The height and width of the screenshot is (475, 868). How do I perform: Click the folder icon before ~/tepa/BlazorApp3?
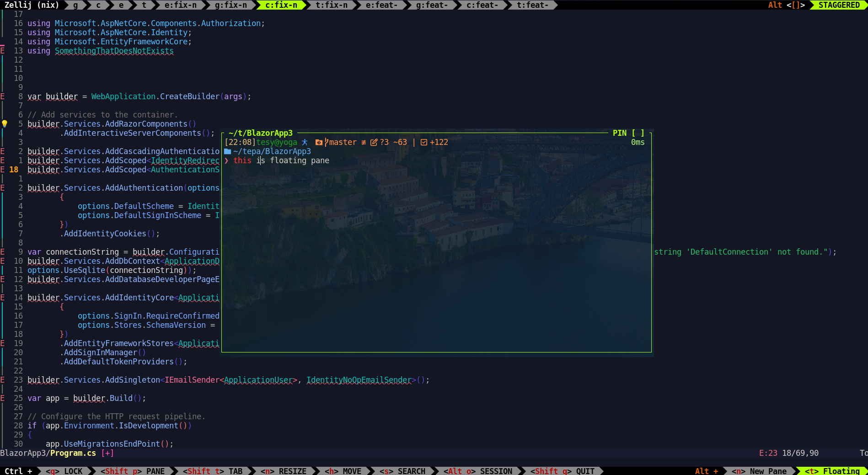[x=227, y=151]
